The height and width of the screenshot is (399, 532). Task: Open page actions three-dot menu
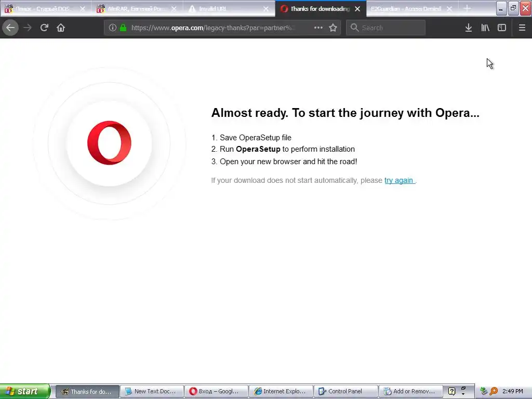tap(318, 28)
